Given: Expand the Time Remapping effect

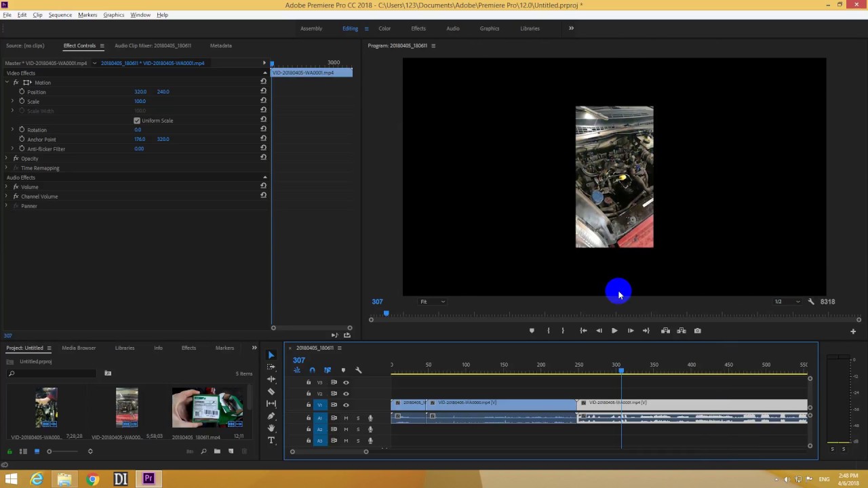Looking at the screenshot, I should pyautogui.click(x=7, y=168).
